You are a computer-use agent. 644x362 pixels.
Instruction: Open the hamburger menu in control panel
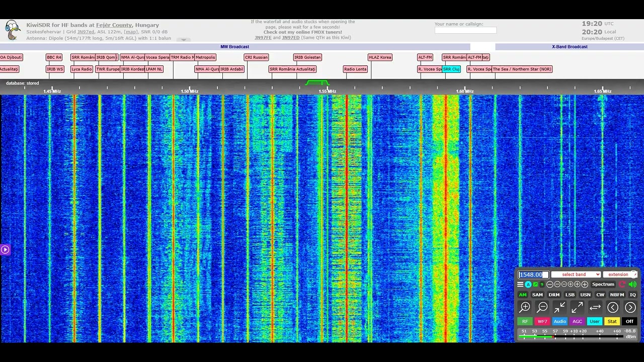pyautogui.click(x=520, y=285)
